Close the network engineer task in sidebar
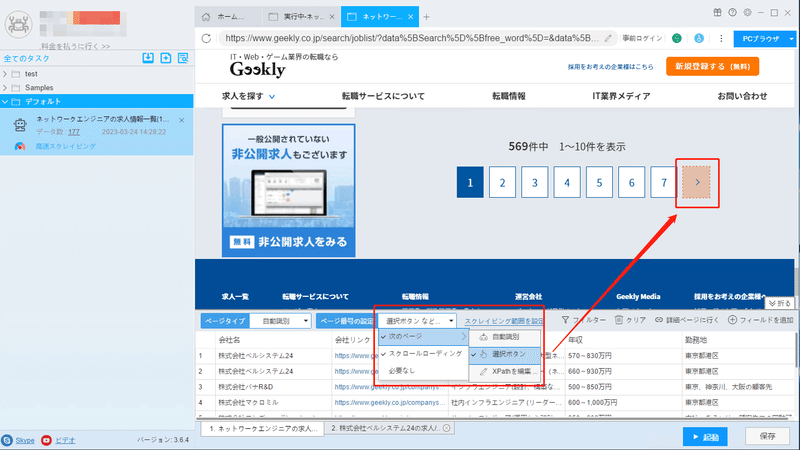 tap(182, 120)
